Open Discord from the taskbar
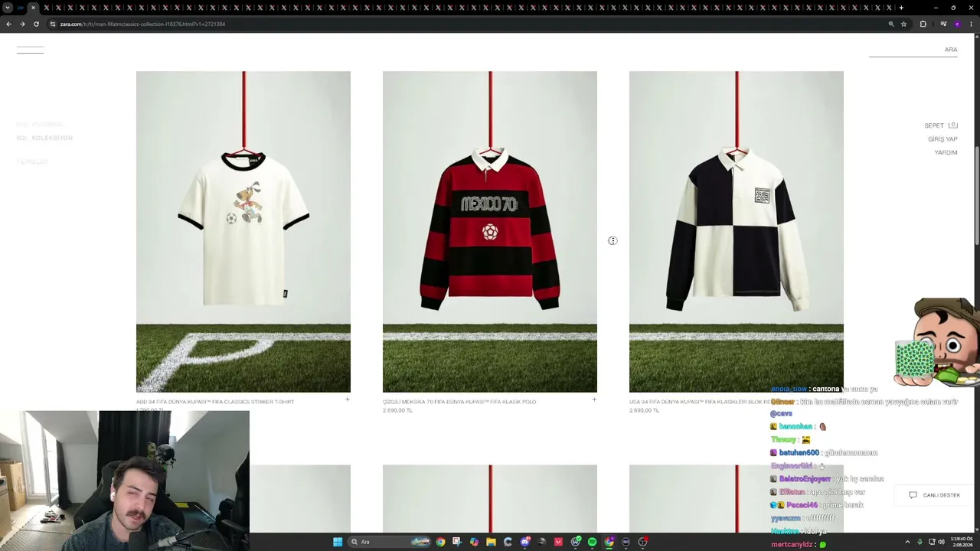The width and height of the screenshot is (980, 551). click(524, 542)
